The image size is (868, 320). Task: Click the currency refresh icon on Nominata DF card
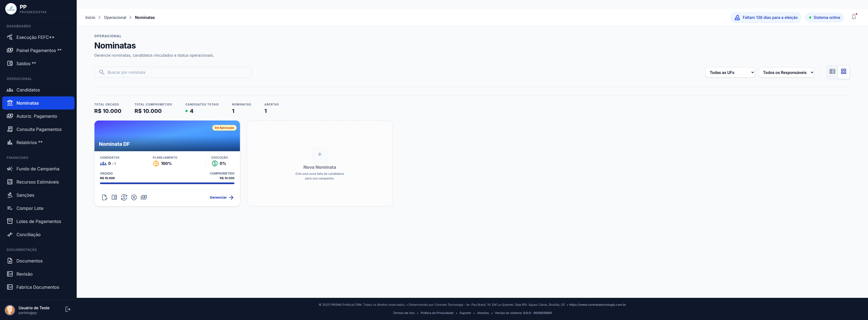[124, 198]
